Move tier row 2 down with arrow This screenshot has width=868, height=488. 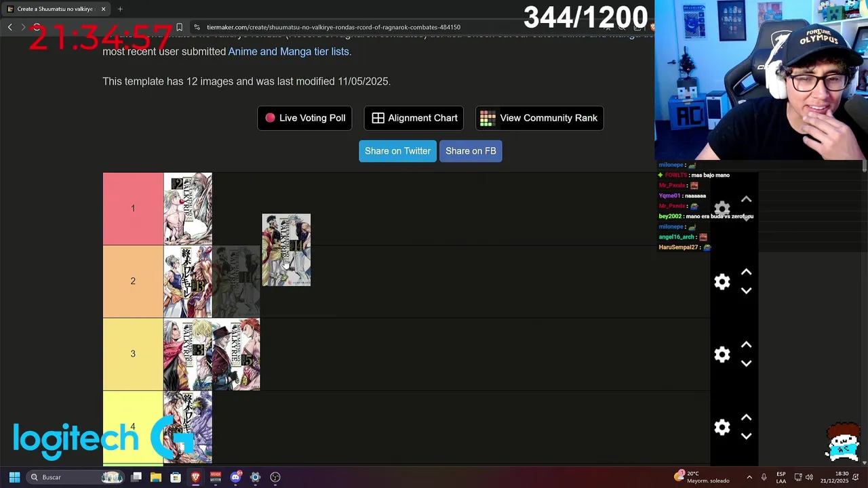coord(746,291)
